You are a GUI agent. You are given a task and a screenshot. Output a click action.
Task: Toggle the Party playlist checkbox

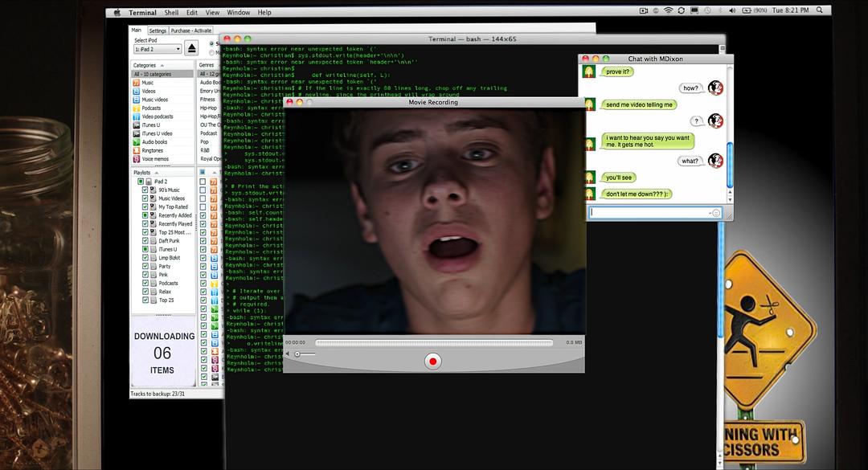[x=145, y=266]
